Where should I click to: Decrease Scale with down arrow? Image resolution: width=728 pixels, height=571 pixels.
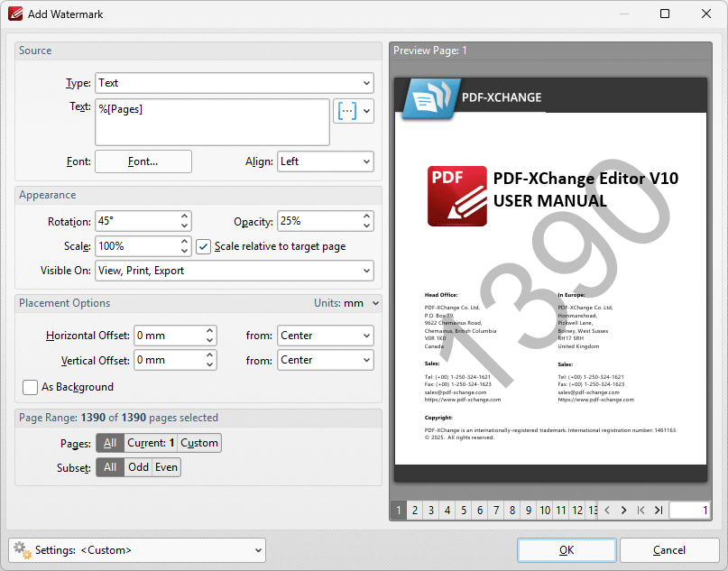click(184, 251)
